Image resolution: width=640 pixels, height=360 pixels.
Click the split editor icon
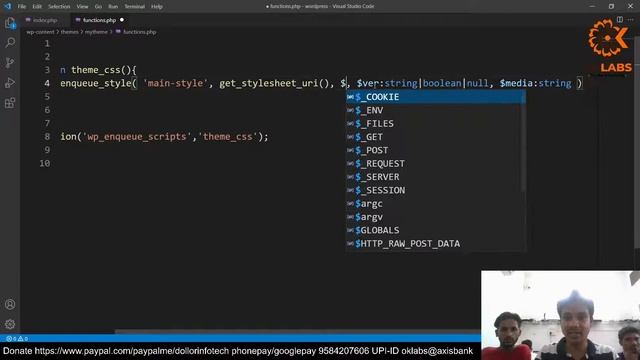pos(620,20)
